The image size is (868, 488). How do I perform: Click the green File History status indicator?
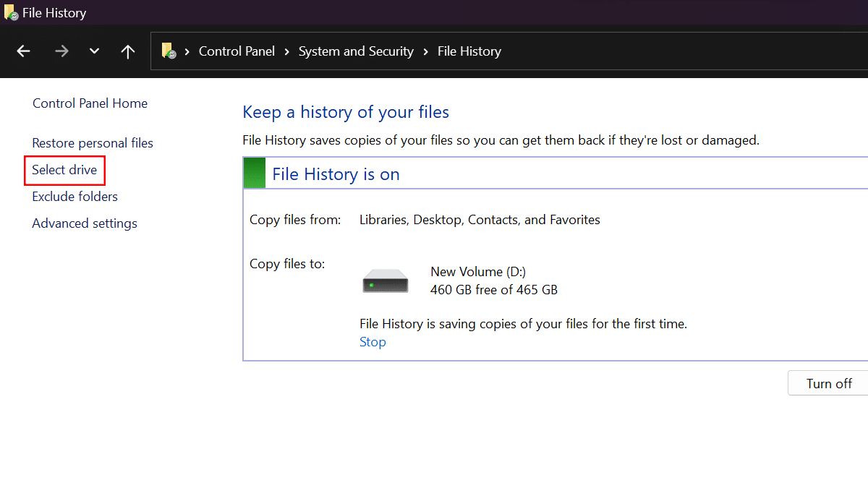tap(255, 174)
